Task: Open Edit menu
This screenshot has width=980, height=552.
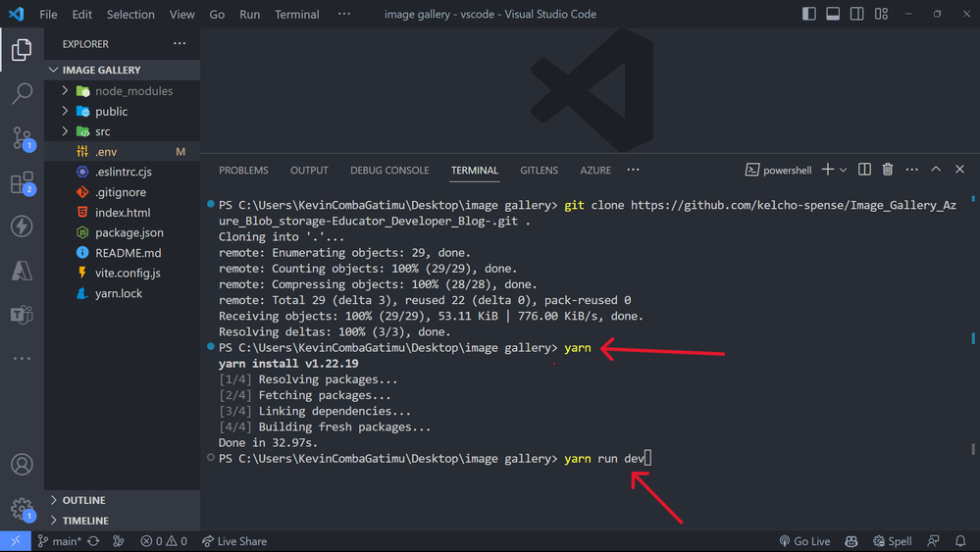Action: [x=81, y=14]
